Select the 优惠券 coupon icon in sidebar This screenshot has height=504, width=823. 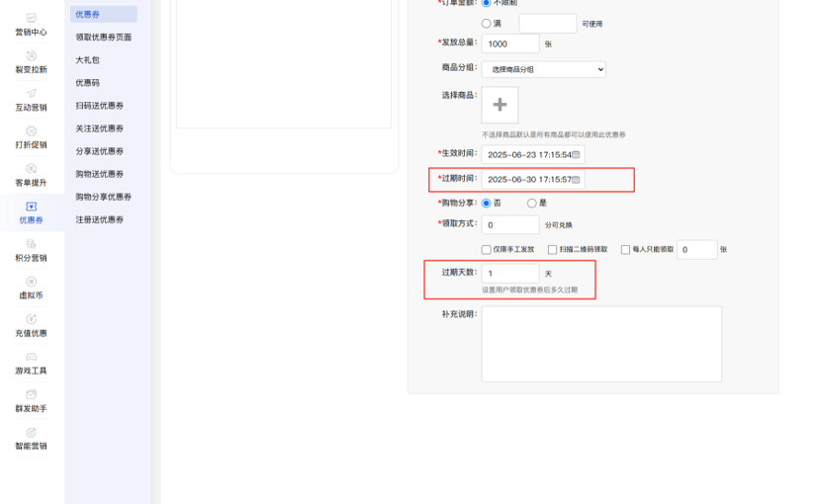[31, 207]
